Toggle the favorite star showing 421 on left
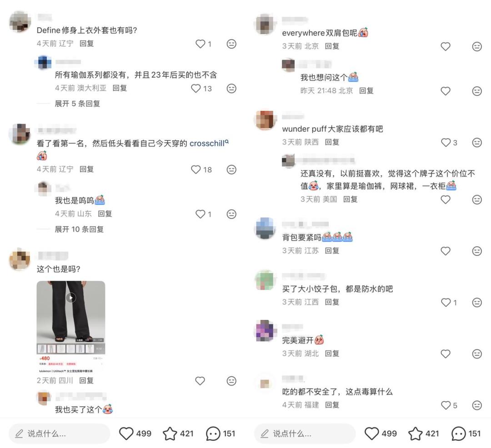The image size is (491, 448). pyautogui.click(x=170, y=433)
